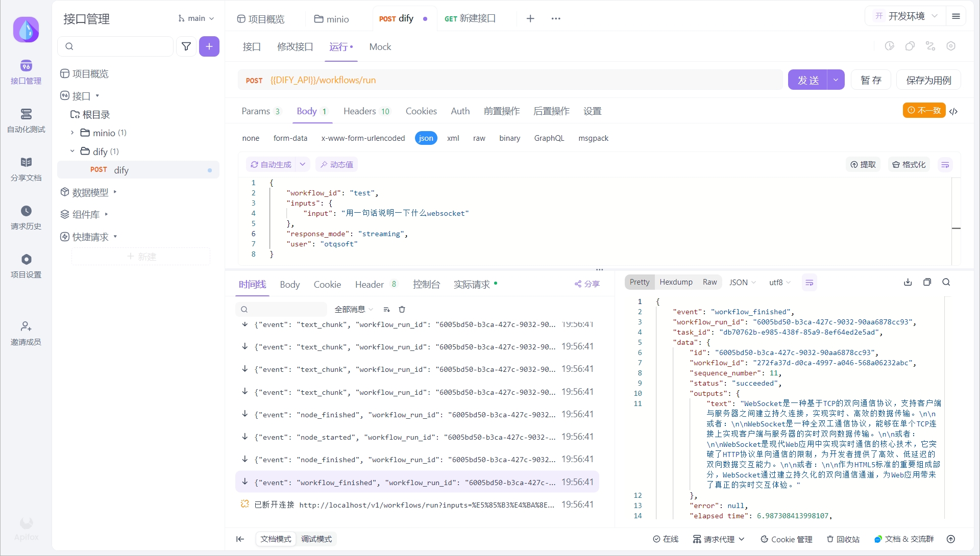The image size is (980, 556).
Task: Open the utf8 encoding dropdown
Action: tap(780, 282)
